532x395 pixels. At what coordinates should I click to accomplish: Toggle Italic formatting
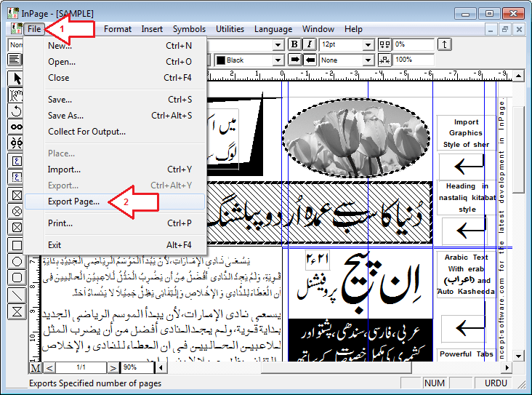pyautogui.click(x=309, y=44)
